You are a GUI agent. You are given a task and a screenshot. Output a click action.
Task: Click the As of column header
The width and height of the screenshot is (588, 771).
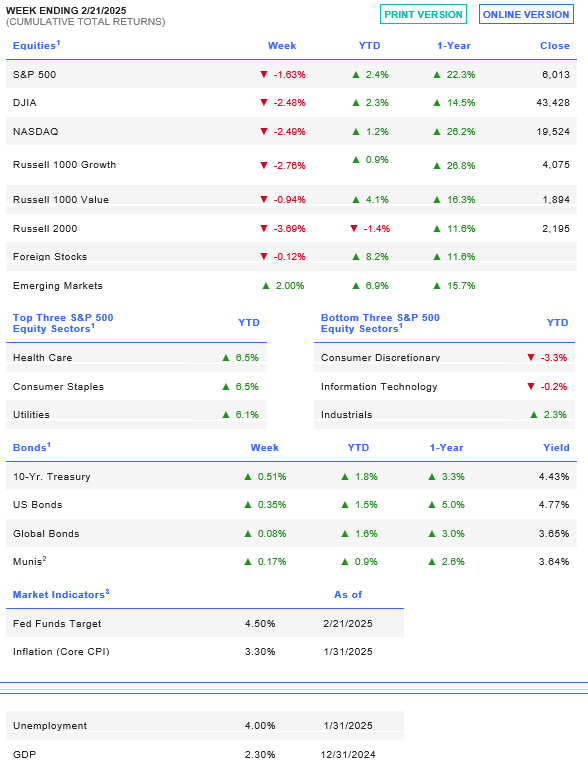tap(348, 594)
